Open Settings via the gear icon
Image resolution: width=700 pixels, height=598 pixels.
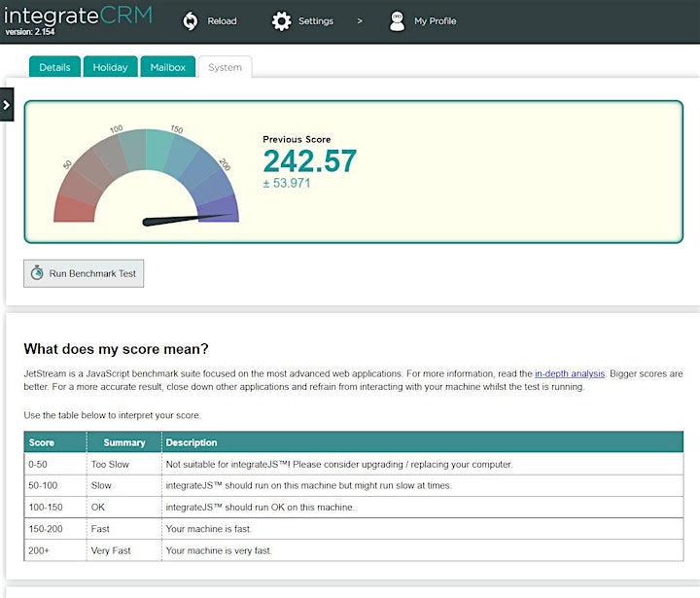pos(281,21)
